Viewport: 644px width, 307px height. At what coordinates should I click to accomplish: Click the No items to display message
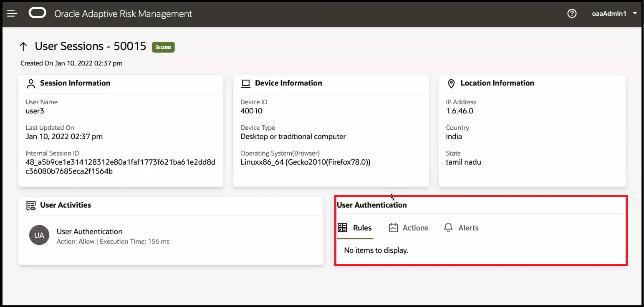point(376,250)
